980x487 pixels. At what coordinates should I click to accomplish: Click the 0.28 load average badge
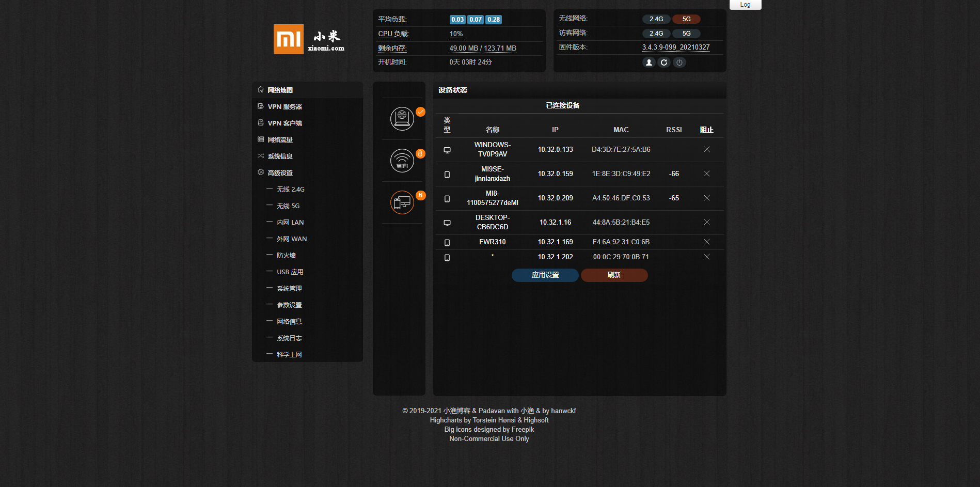pyautogui.click(x=494, y=20)
